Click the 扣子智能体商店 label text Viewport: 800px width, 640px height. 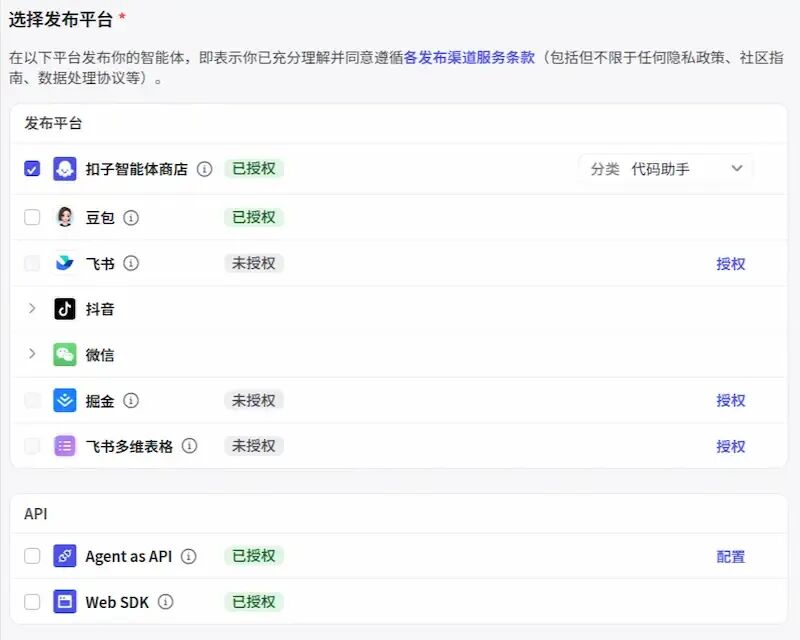click(137, 169)
